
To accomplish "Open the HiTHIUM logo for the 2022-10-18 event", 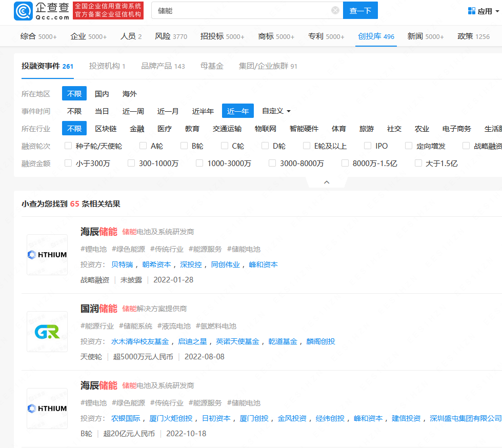I will click(47, 409).
